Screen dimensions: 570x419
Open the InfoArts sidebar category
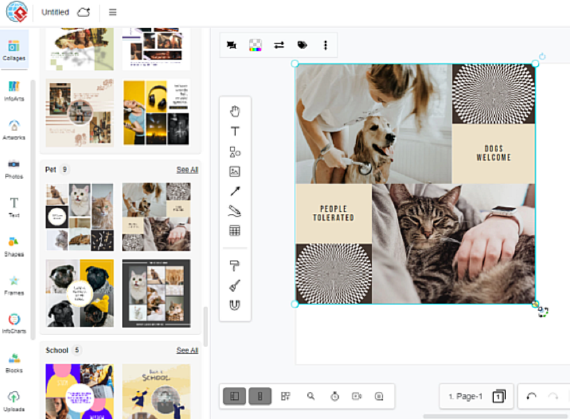[x=14, y=91]
